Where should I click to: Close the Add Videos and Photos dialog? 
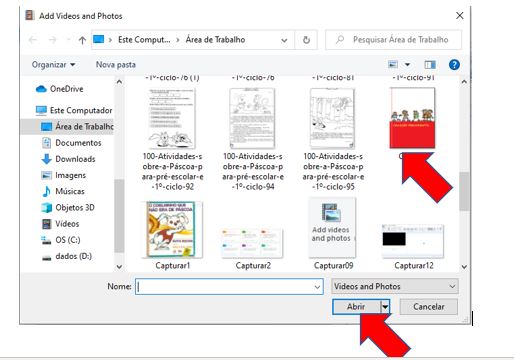click(x=460, y=16)
